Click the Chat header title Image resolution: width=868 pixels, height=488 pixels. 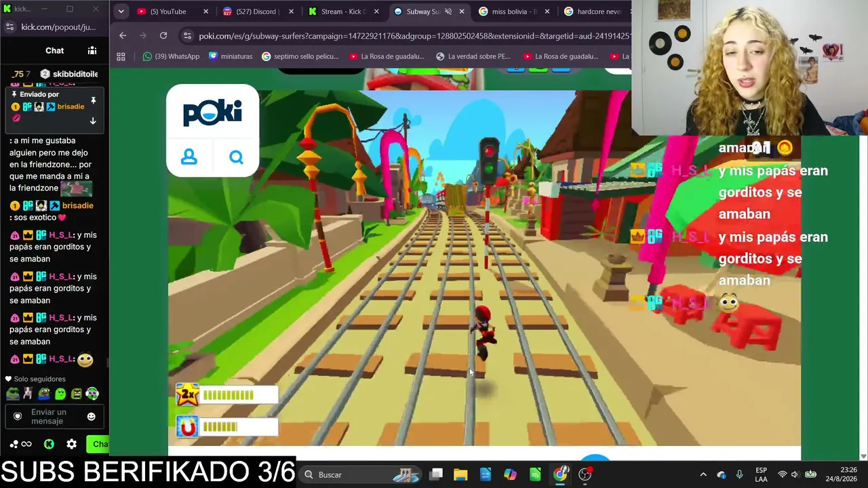click(54, 50)
